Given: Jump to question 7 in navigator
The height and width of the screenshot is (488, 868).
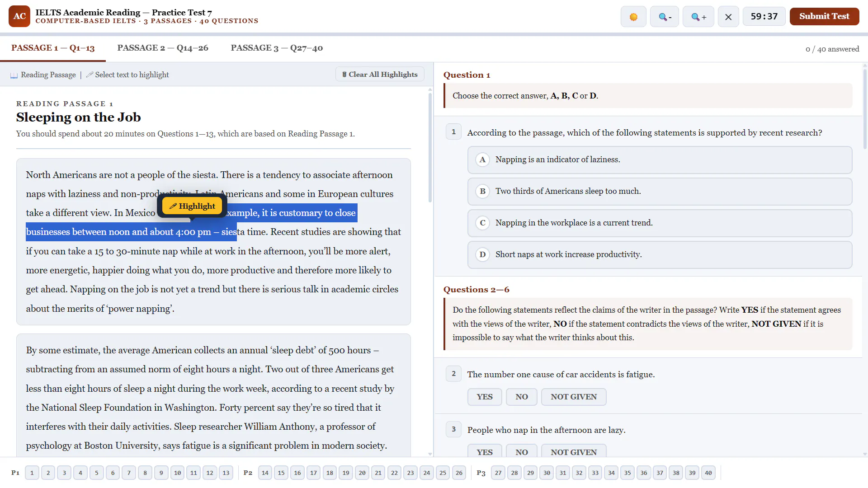Looking at the screenshot, I should (x=129, y=473).
